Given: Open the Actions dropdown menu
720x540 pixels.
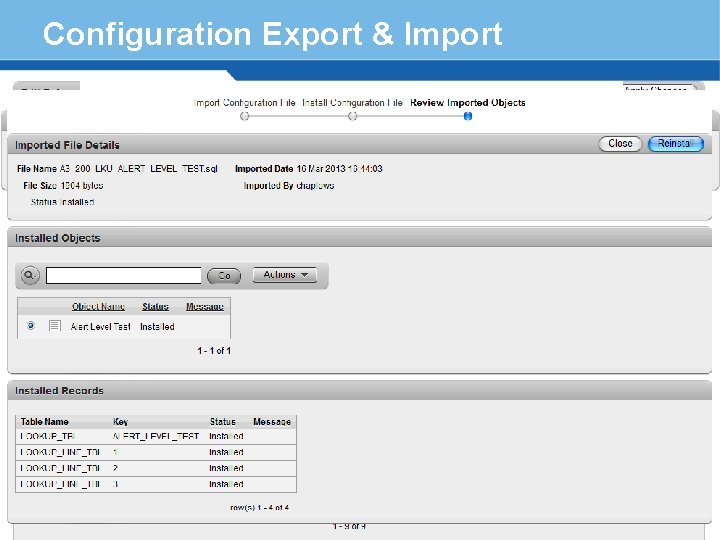Looking at the screenshot, I should pyautogui.click(x=285, y=275).
